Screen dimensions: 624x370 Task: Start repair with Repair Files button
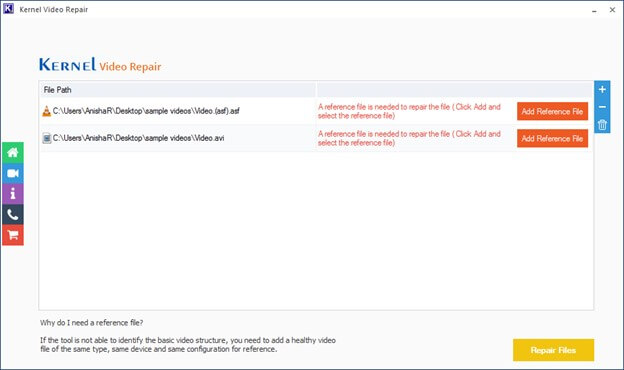tap(553, 350)
